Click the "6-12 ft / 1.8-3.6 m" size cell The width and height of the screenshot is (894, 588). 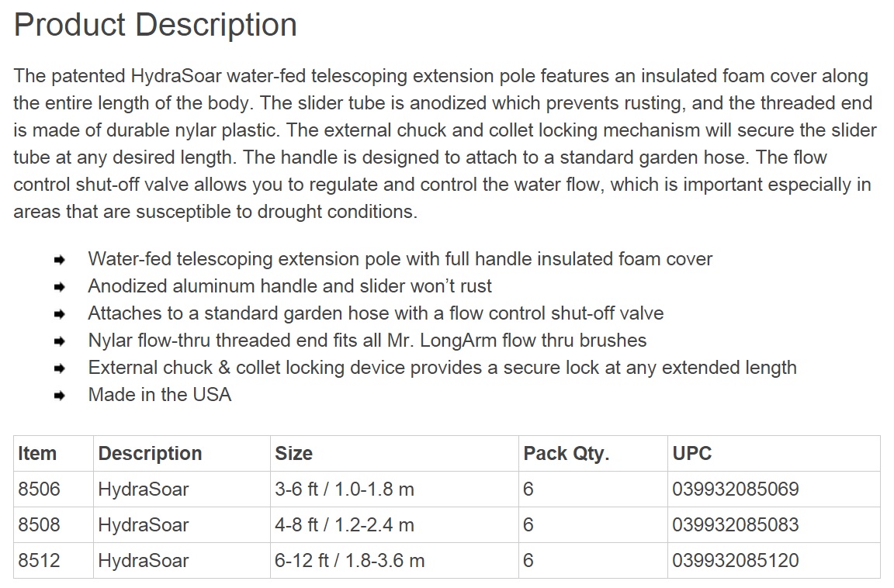click(350, 561)
